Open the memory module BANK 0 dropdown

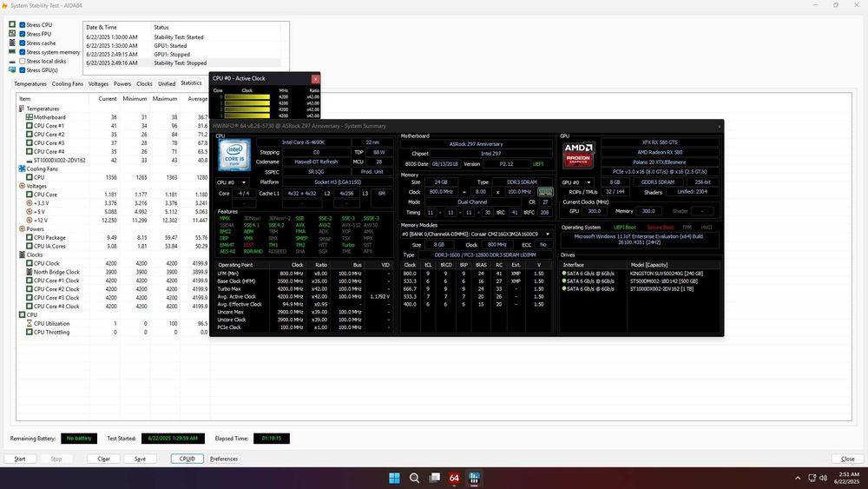477,235
